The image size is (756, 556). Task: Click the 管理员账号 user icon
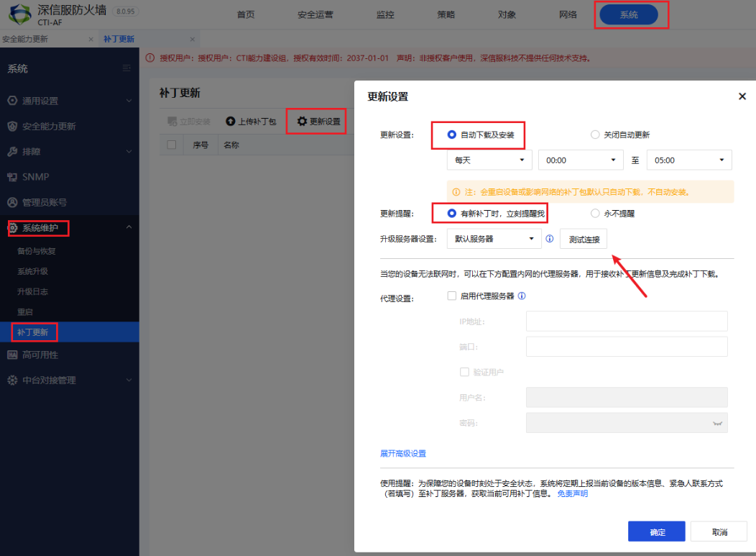pos(12,203)
